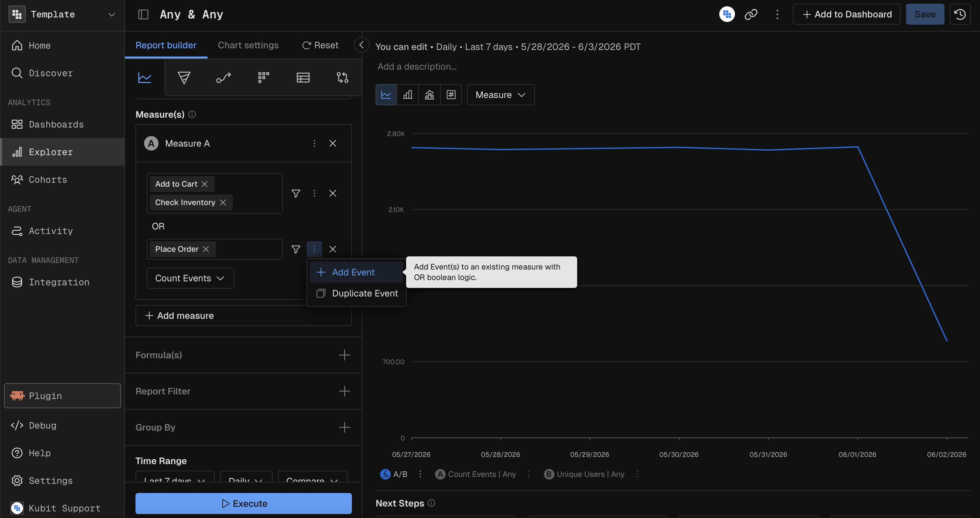Image resolution: width=980 pixels, height=518 pixels.
Task: Open Measure A three-dot options
Action: point(314,143)
